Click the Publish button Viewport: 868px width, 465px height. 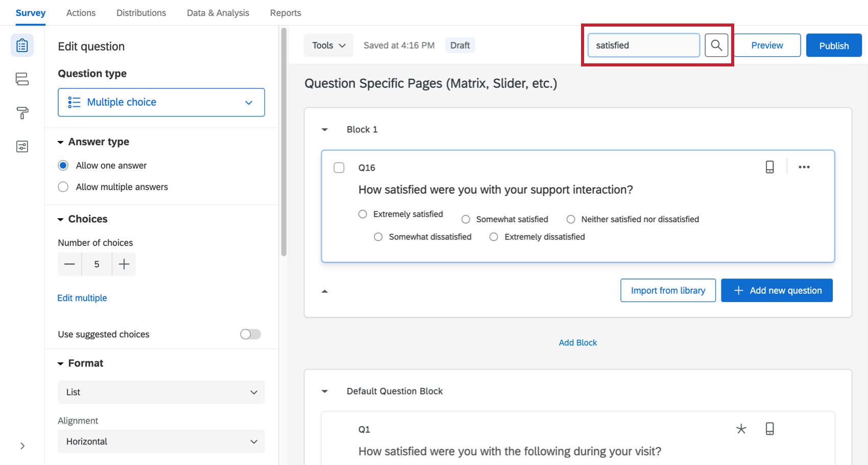(834, 45)
